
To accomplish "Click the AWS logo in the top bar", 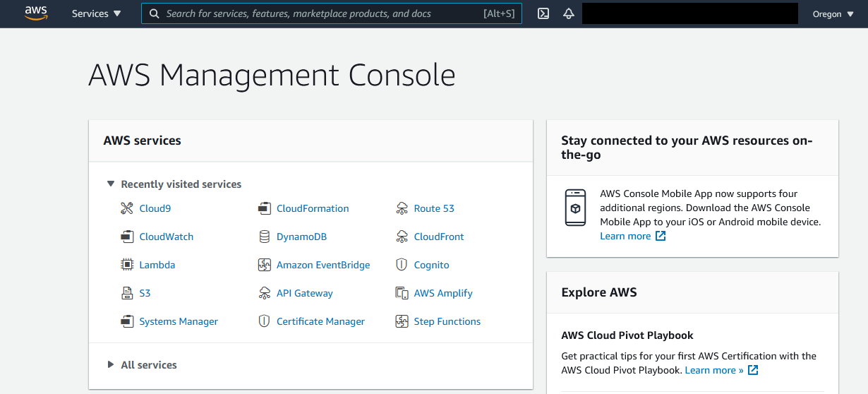I will [36, 13].
